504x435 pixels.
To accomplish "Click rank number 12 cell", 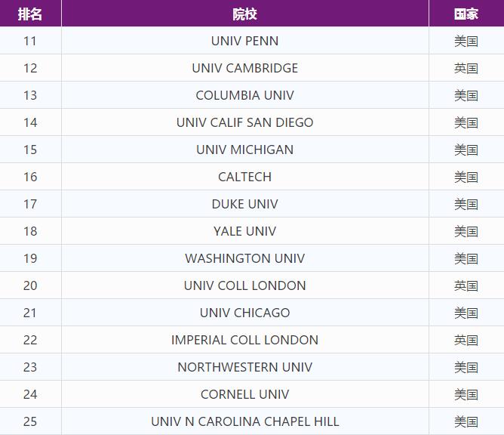I will tap(30, 68).
